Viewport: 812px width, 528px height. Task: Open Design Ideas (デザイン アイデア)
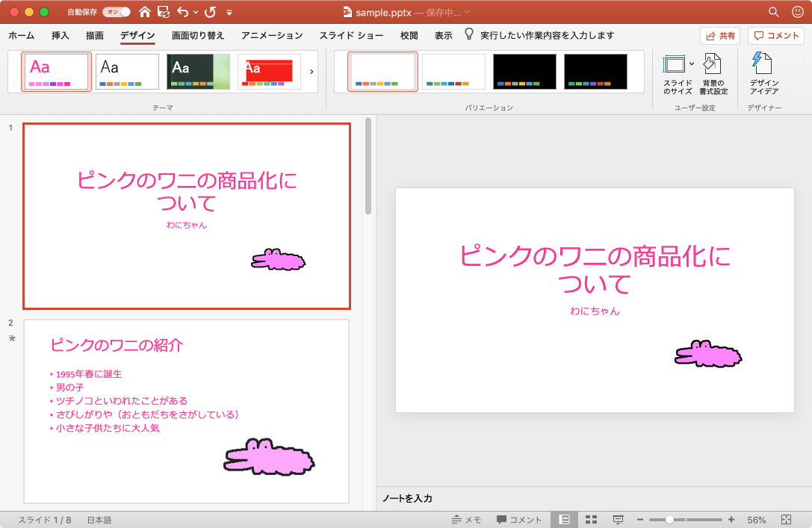(763, 74)
